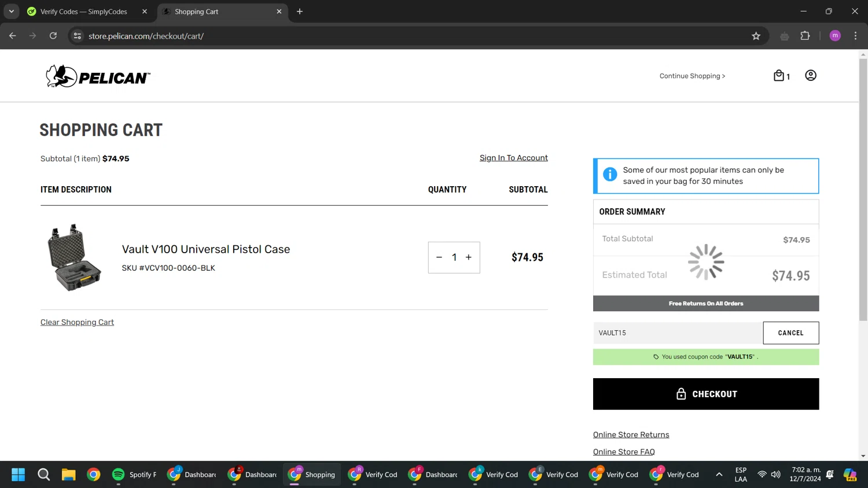Click the Vault V100 pistol case thumbnail
This screenshot has height=488, width=868.
(x=74, y=257)
